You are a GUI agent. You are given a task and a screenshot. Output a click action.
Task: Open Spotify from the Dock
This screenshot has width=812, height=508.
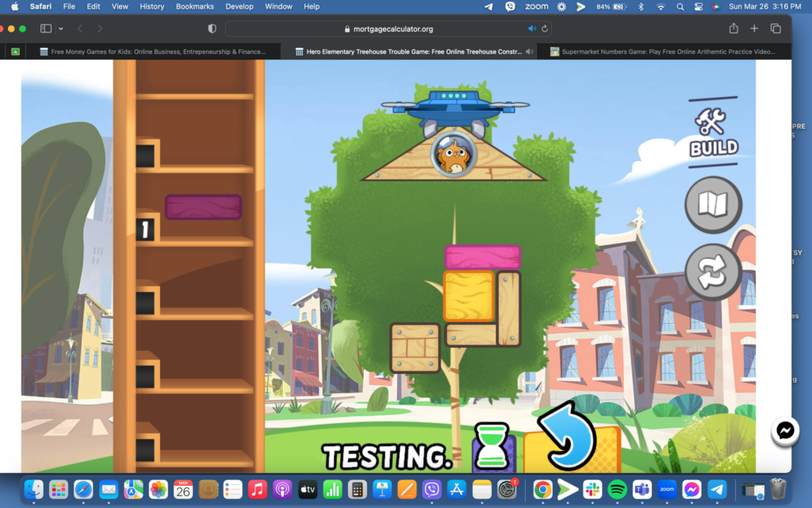(617, 489)
